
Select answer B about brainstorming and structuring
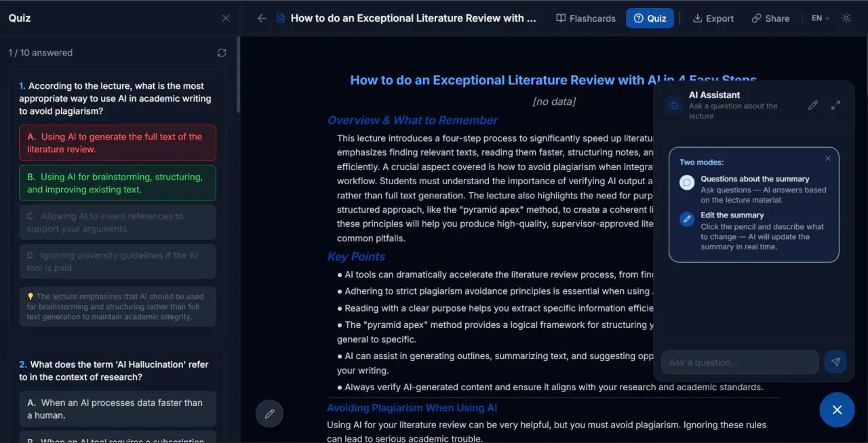(117, 183)
